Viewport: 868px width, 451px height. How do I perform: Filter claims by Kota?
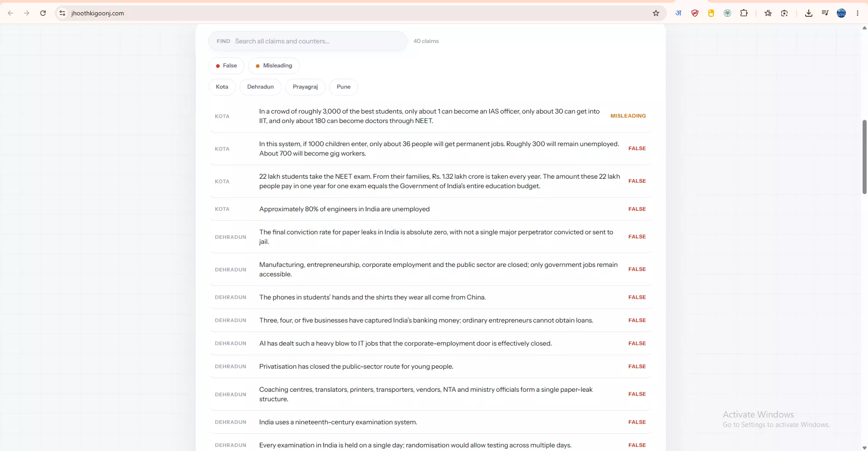[x=222, y=87]
